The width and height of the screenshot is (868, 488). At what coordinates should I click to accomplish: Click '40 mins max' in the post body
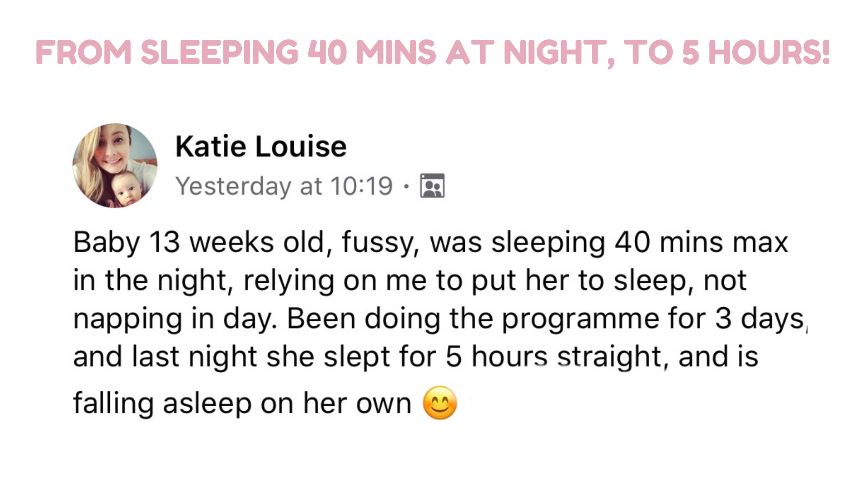point(701,242)
